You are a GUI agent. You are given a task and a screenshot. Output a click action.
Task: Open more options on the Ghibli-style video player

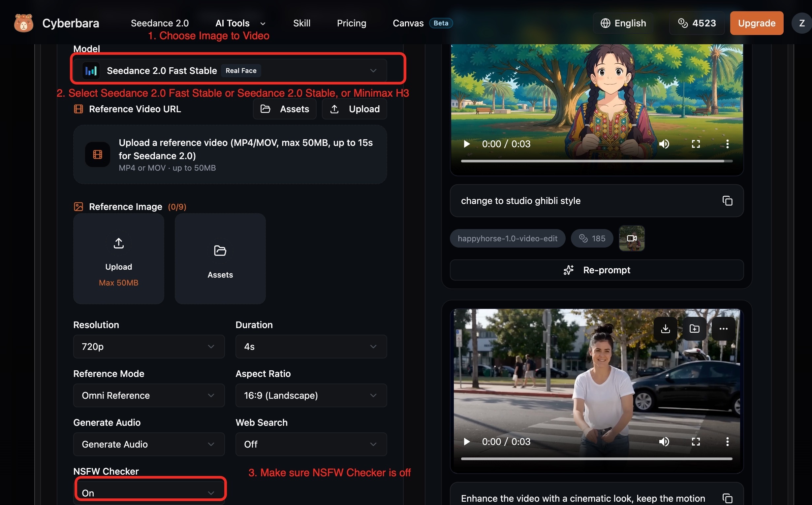click(x=727, y=144)
